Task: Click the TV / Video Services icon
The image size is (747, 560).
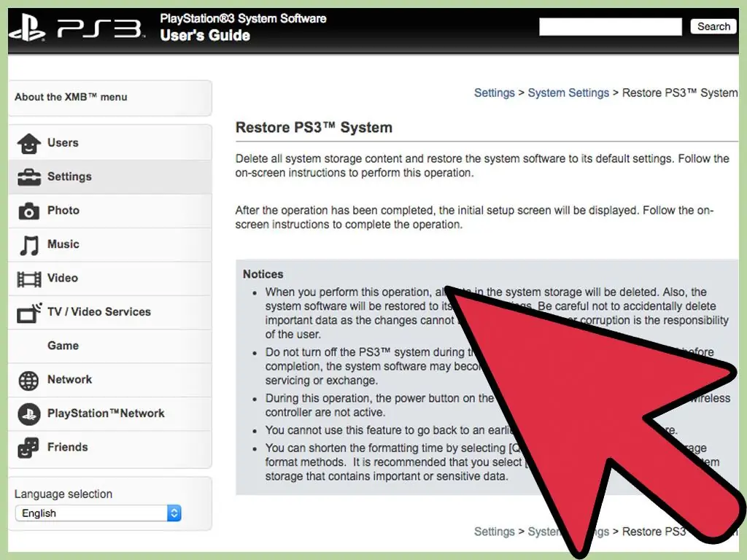Action: pos(29,313)
